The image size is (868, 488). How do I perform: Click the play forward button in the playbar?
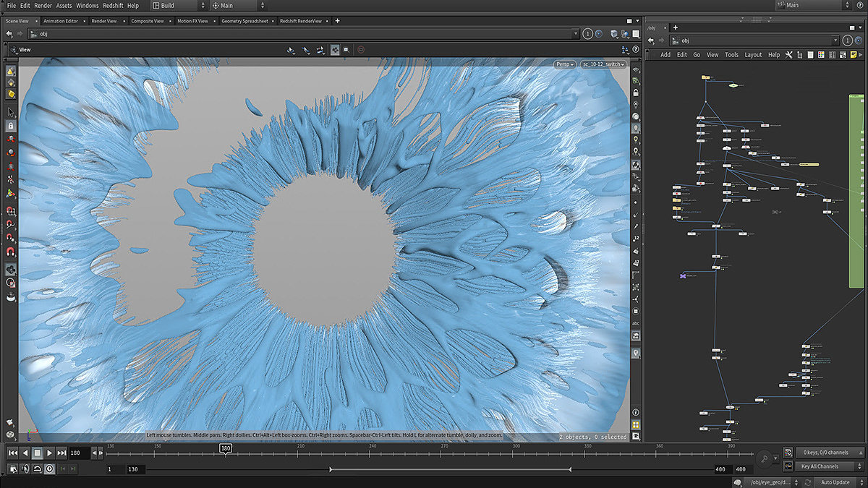[x=49, y=453]
